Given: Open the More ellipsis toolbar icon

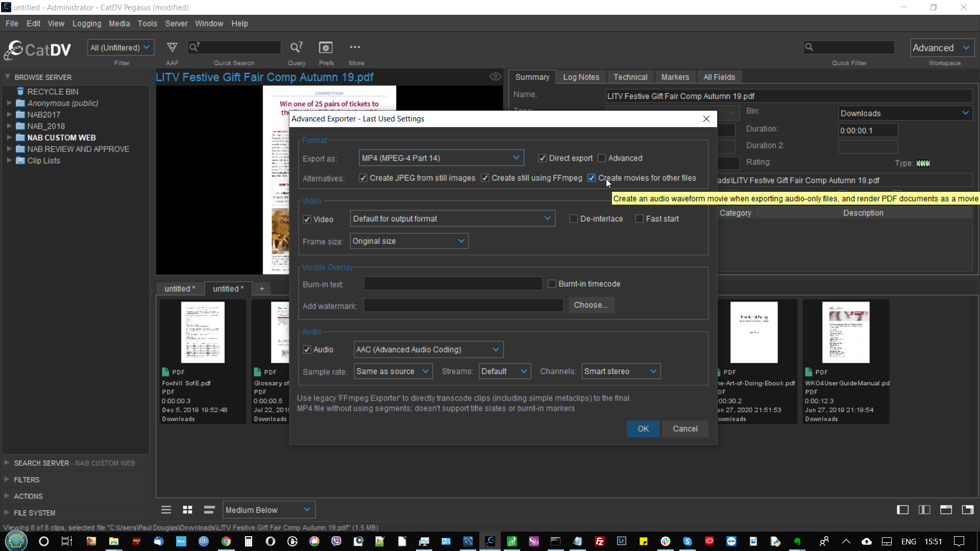Looking at the screenshot, I should click(x=355, y=47).
